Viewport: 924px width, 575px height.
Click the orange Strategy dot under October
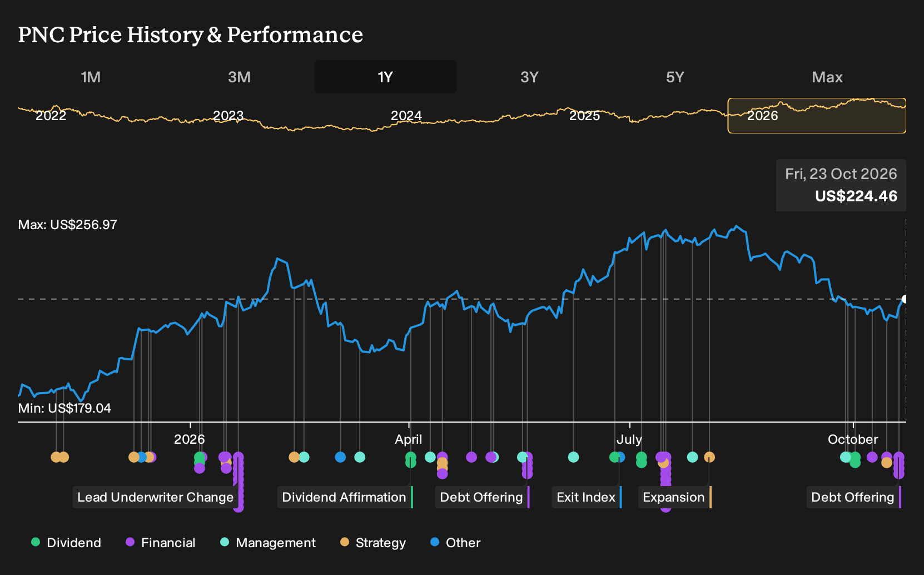click(x=887, y=462)
